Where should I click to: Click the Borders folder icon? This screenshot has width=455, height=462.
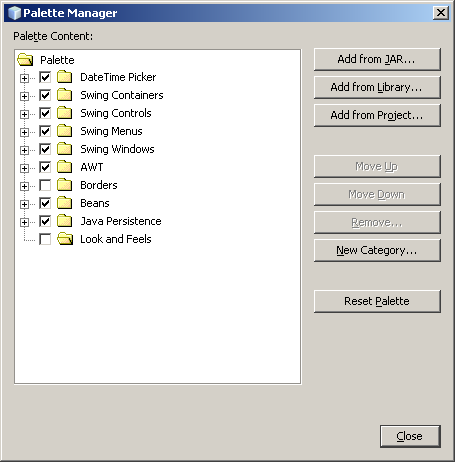64,185
